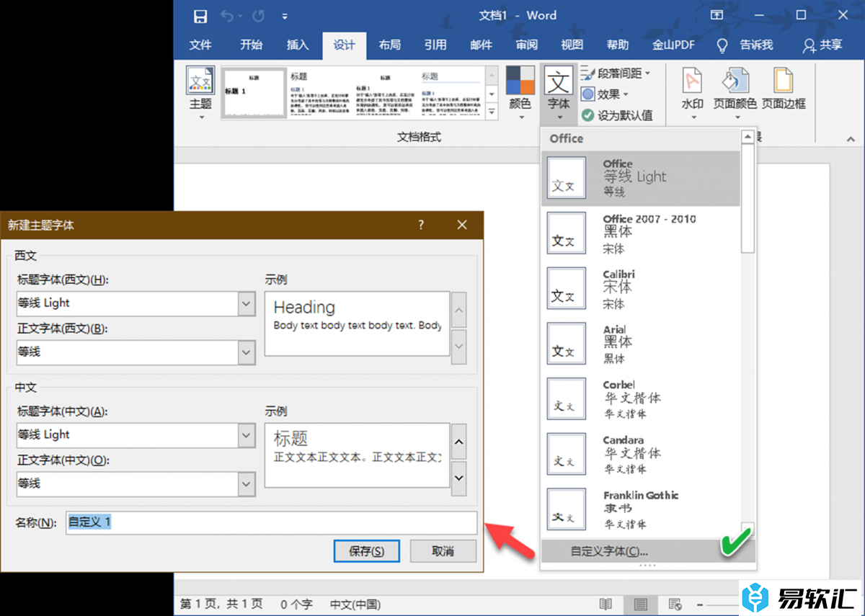Open the 主题 themes gallery button
The image size is (865, 616).
pos(200,94)
